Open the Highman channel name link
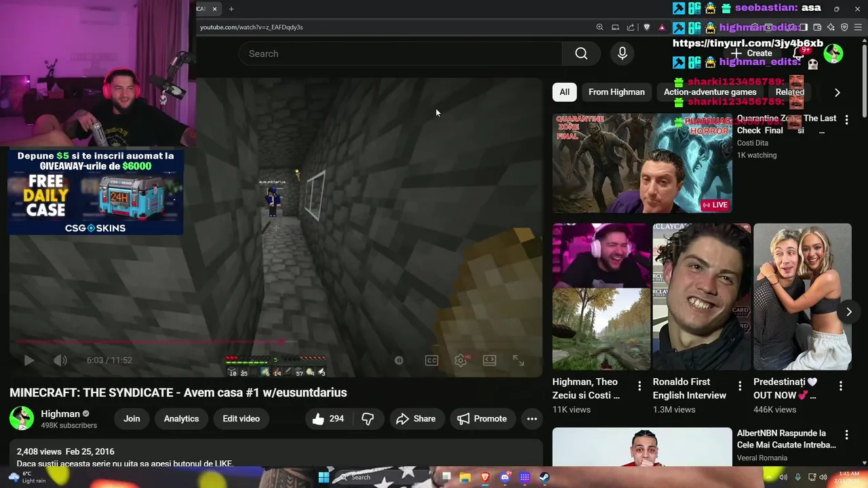This screenshot has width=868, height=488. [x=60, y=413]
